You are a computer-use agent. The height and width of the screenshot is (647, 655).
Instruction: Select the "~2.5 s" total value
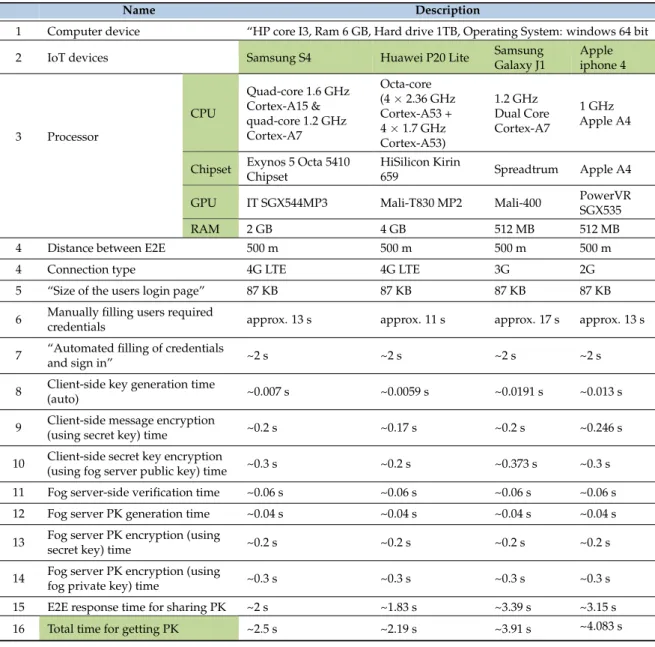point(262,629)
